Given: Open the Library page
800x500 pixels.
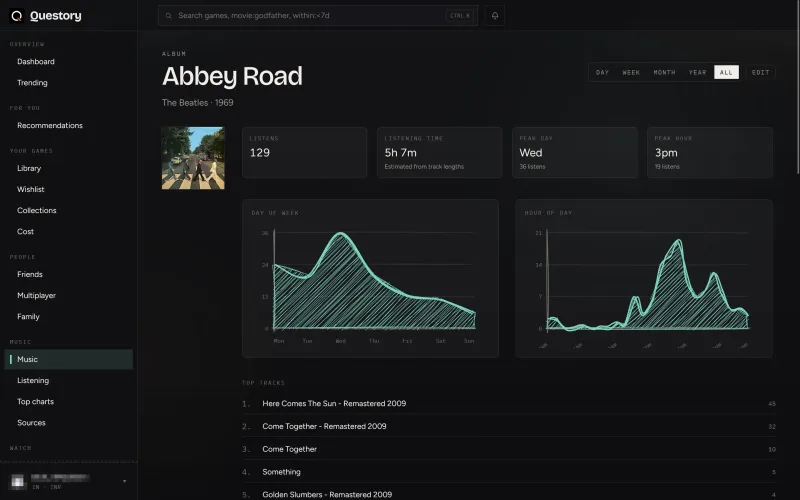Looking at the screenshot, I should tap(29, 168).
